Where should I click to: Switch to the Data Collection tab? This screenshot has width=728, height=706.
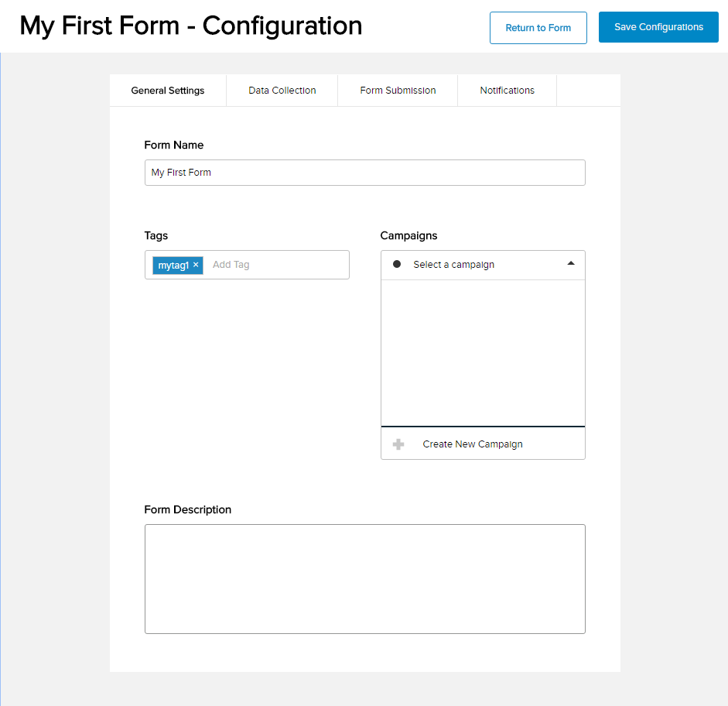(x=282, y=91)
